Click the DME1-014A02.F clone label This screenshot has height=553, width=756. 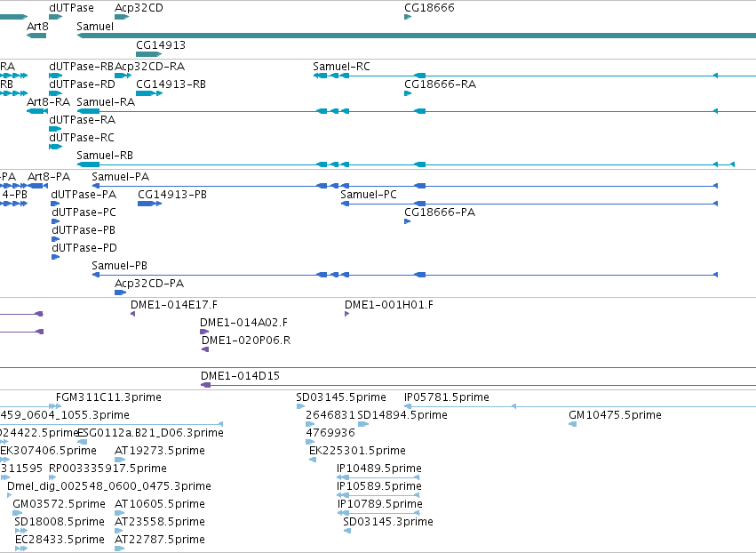(243, 323)
